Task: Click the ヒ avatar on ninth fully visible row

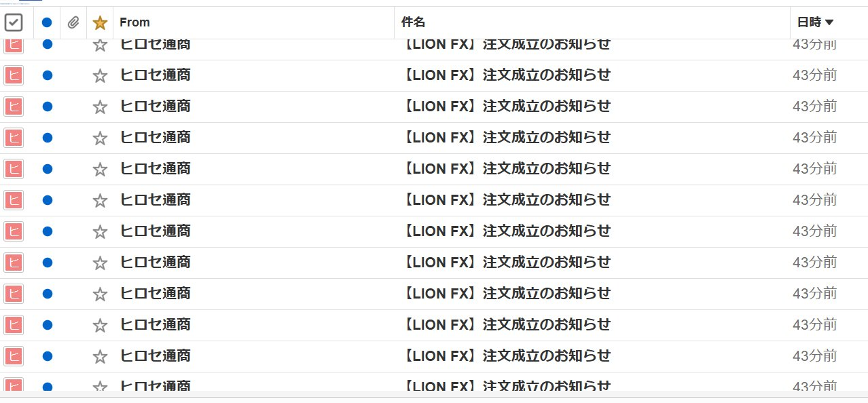Action: (14, 324)
